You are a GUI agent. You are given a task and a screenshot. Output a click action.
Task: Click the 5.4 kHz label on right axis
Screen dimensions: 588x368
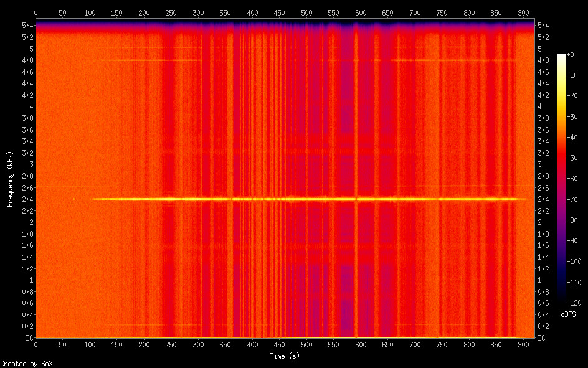tap(543, 25)
